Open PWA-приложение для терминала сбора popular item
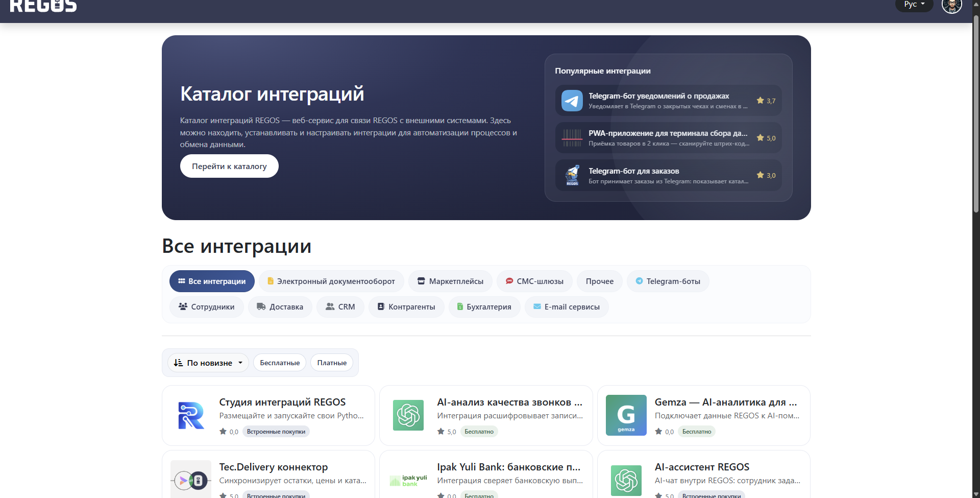 (x=668, y=138)
